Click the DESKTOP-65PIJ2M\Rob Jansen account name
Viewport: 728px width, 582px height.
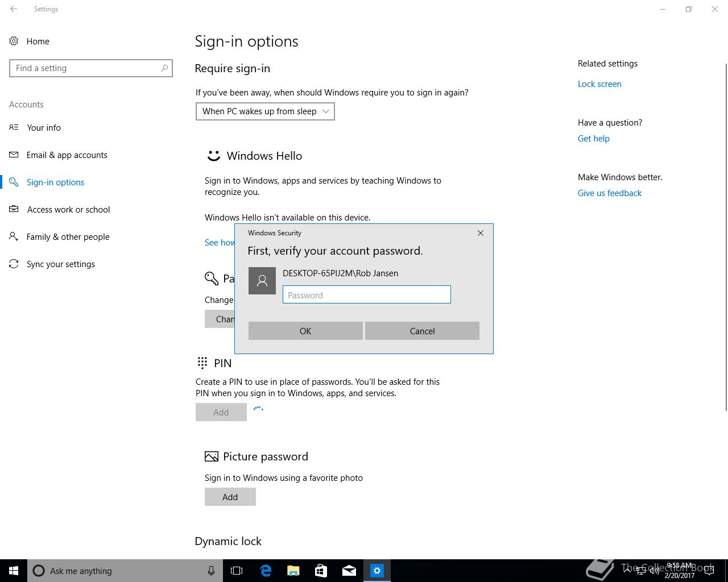(x=340, y=273)
